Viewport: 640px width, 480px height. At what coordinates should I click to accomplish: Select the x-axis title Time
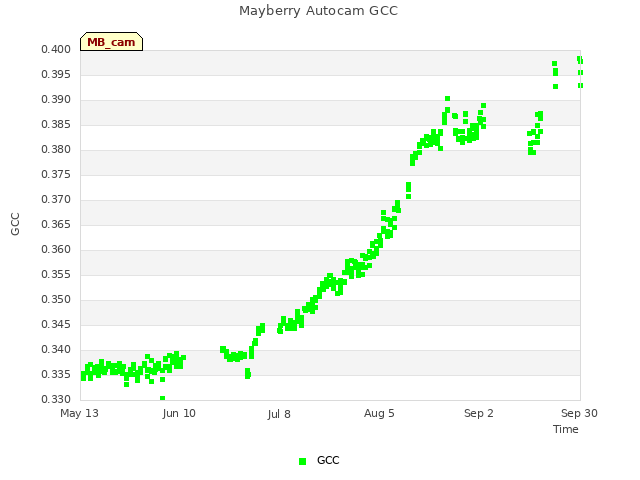point(566,429)
